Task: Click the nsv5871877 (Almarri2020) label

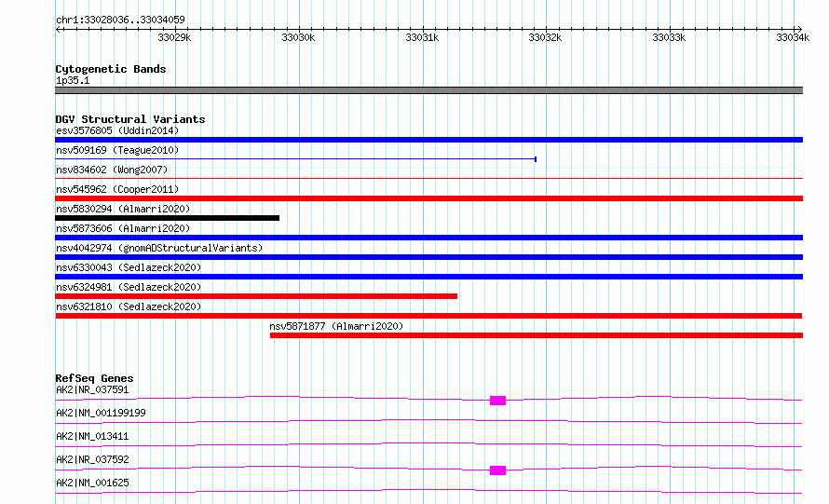Action: (336, 326)
